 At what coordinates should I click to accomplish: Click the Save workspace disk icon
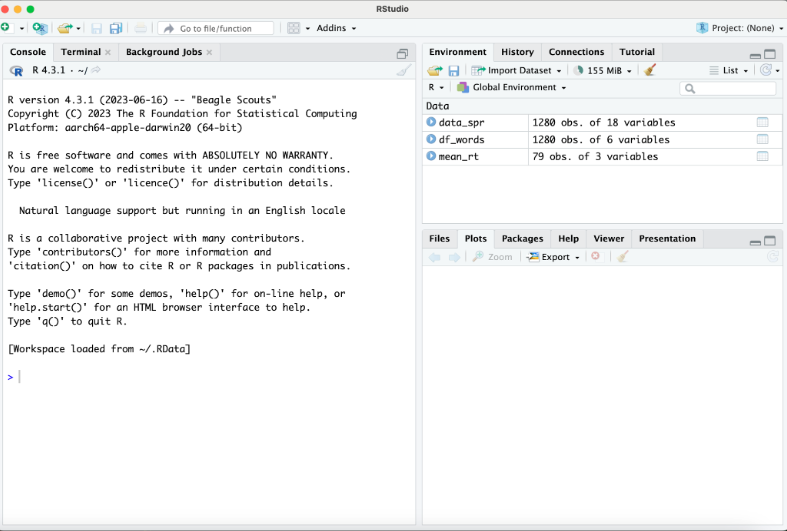click(x=454, y=71)
